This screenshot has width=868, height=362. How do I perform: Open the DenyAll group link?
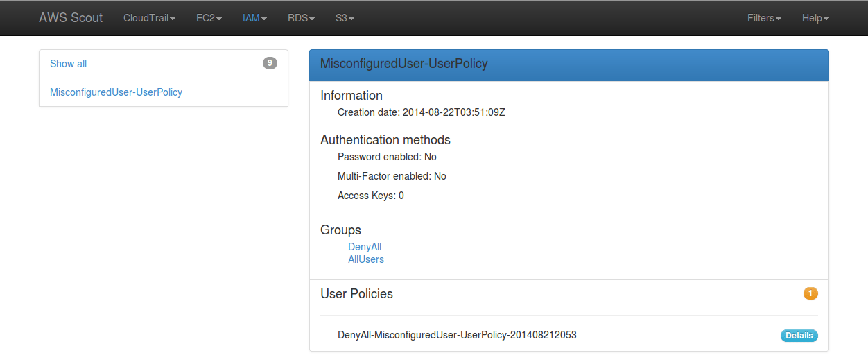coord(365,247)
